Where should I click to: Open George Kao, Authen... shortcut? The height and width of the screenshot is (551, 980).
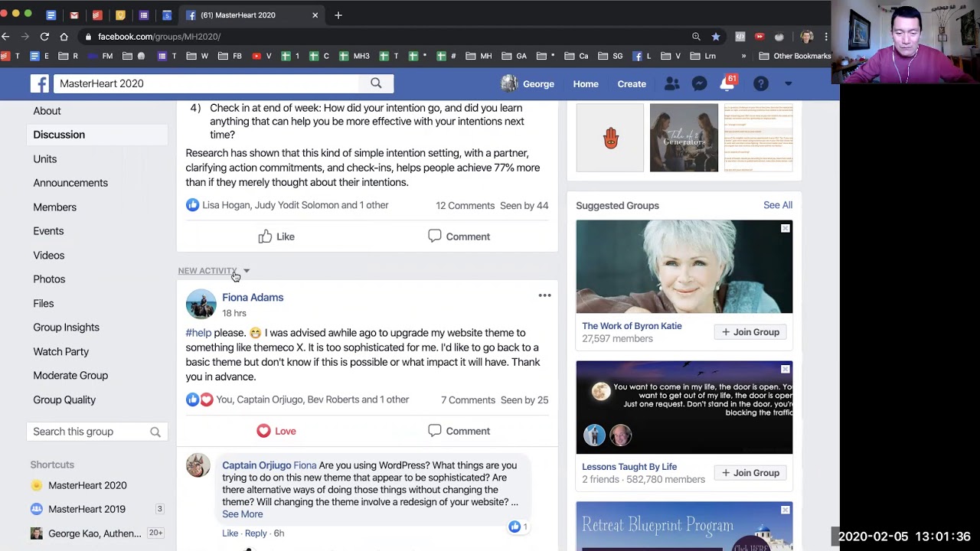(94, 533)
